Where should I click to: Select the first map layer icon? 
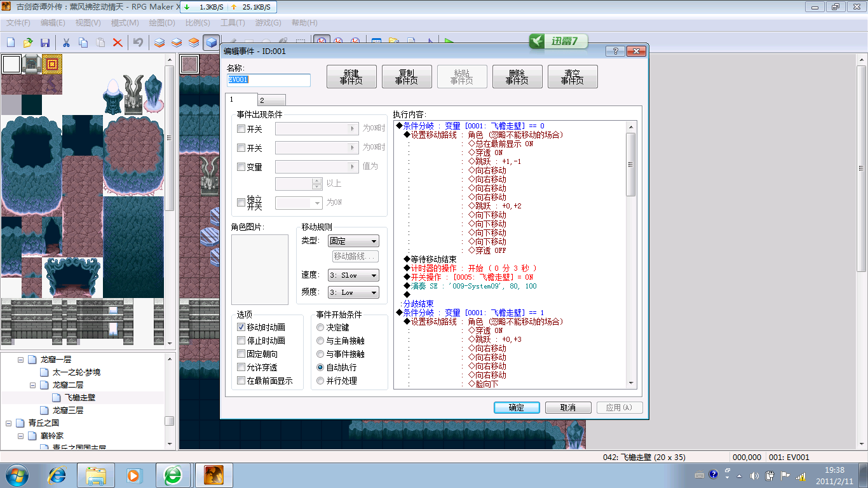click(x=159, y=43)
